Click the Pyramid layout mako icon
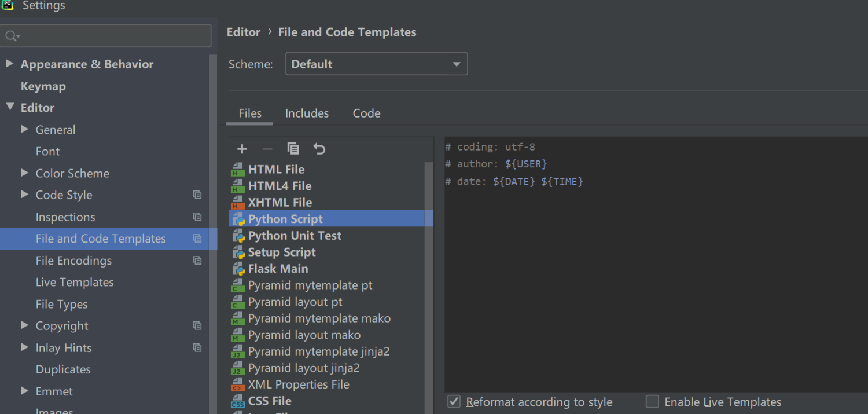The width and height of the screenshot is (868, 414). click(238, 335)
